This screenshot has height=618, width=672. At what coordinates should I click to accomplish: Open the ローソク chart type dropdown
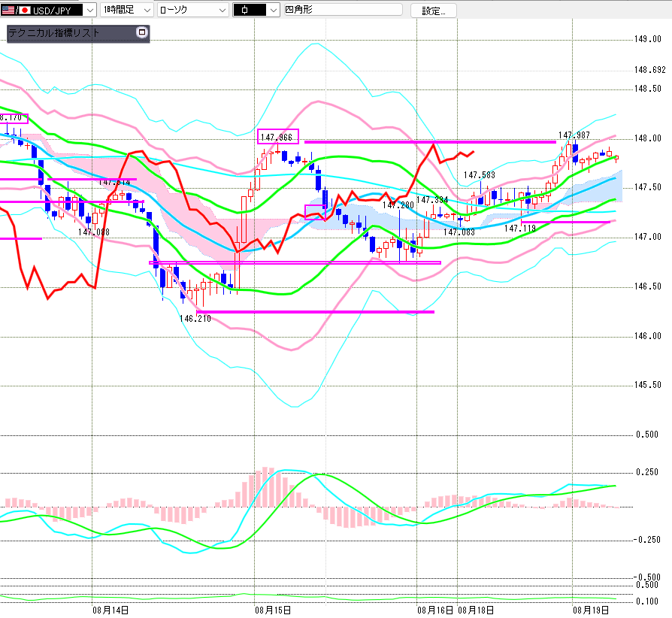192,10
